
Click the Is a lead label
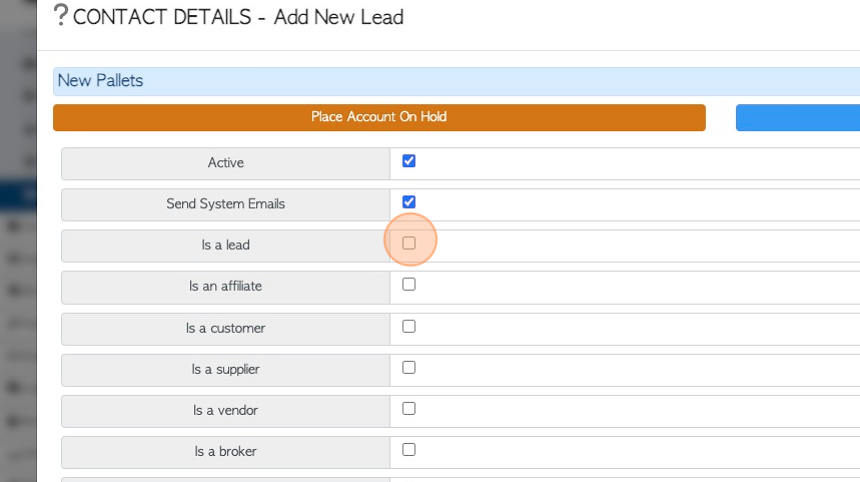(x=225, y=245)
